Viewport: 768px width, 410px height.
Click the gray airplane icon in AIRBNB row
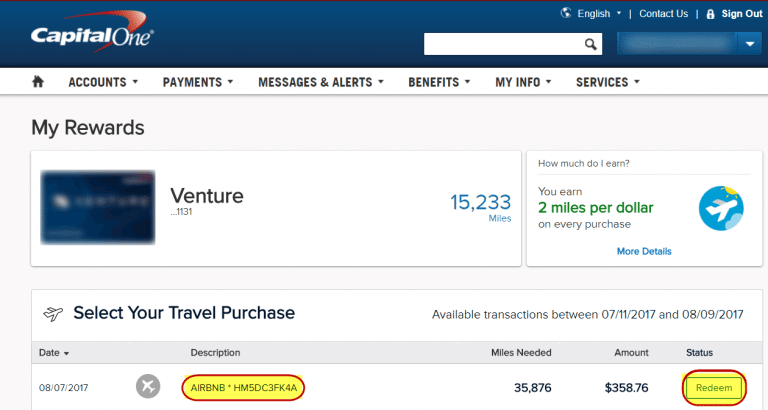coord(148,386)
